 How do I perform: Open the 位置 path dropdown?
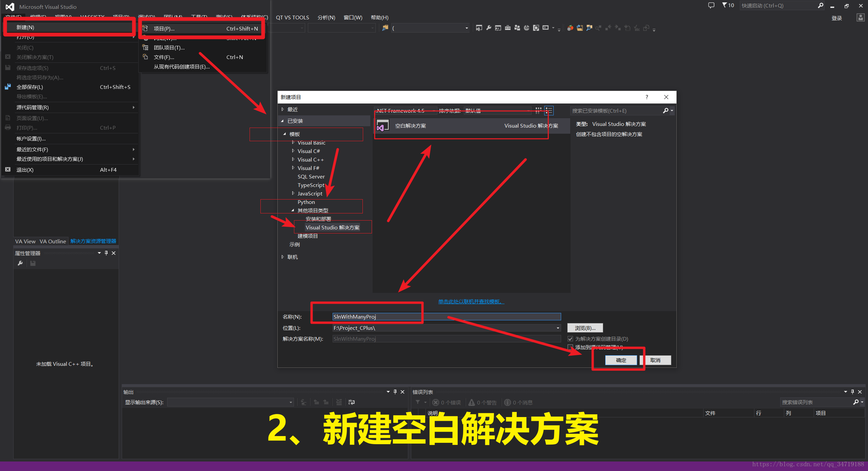(x=558, y=328)
